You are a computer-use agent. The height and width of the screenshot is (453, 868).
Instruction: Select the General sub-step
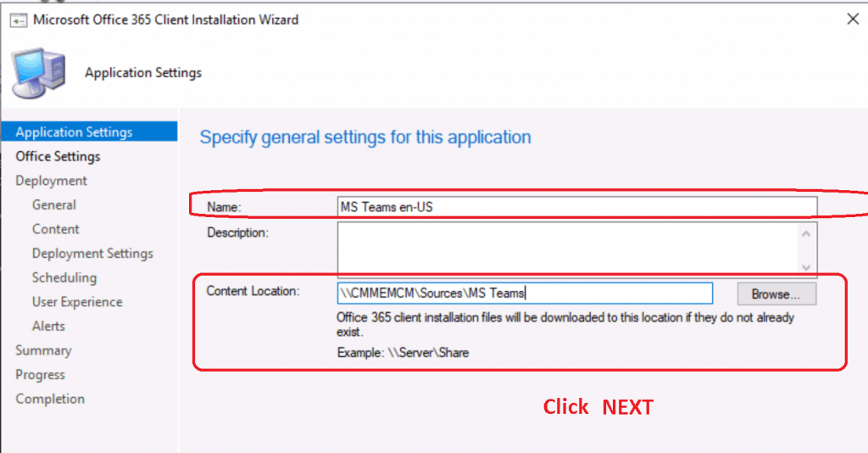53,205
